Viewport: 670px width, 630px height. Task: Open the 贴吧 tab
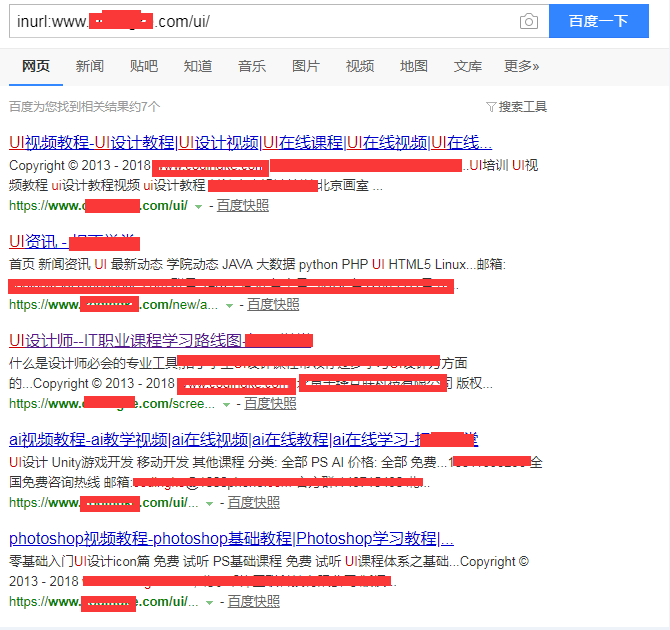[144, 66]
